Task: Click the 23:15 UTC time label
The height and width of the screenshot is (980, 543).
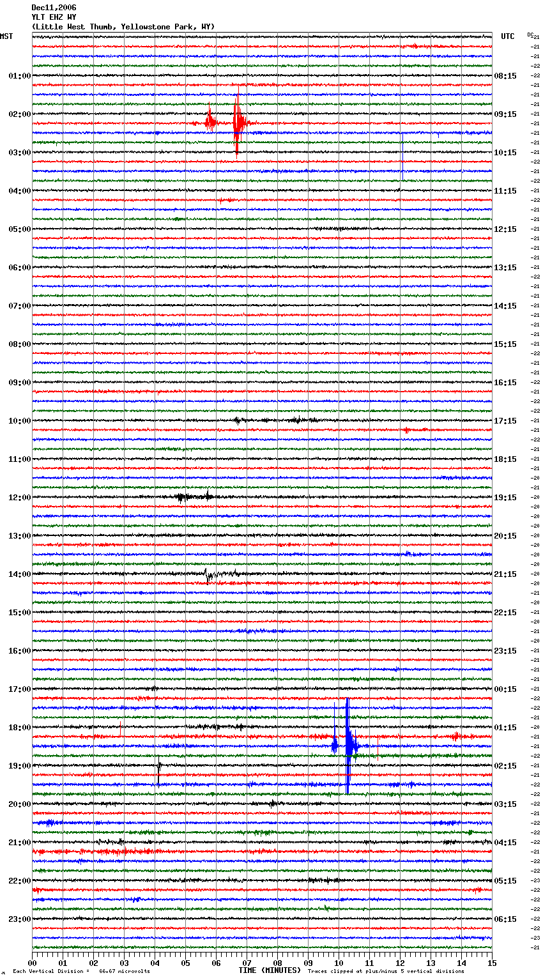Action: [505, 651]
